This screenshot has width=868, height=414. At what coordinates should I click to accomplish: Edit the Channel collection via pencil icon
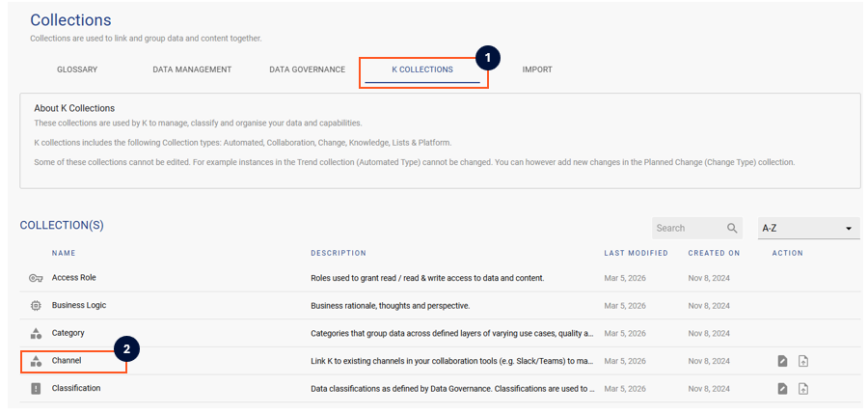pos(782,361)
